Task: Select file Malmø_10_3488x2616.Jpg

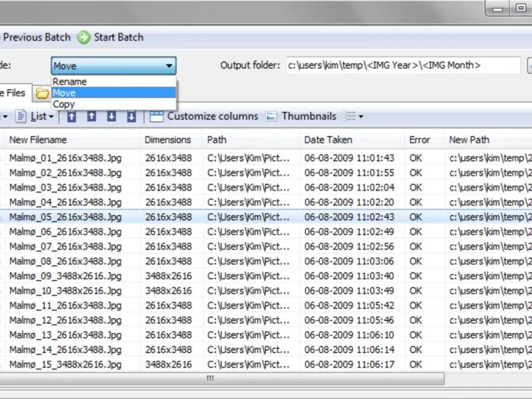Action: [65, 291]
